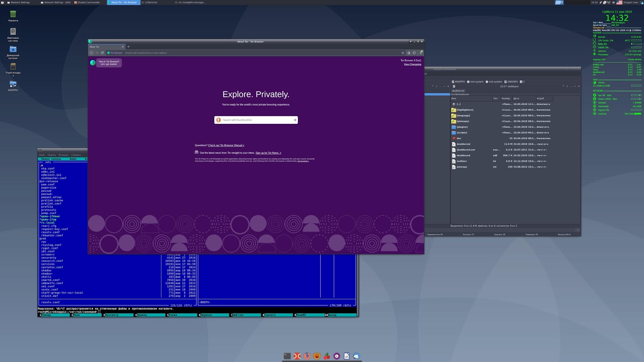
Task: Select the [highlighters] folder row
Action: (x=515, y=110)
